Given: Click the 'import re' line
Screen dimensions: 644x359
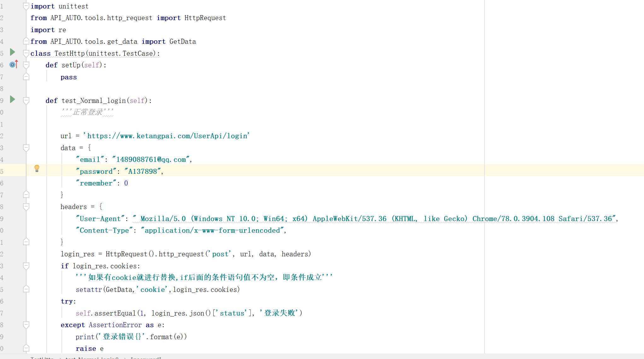Looking at the screenshot, I should pos(48,30).
